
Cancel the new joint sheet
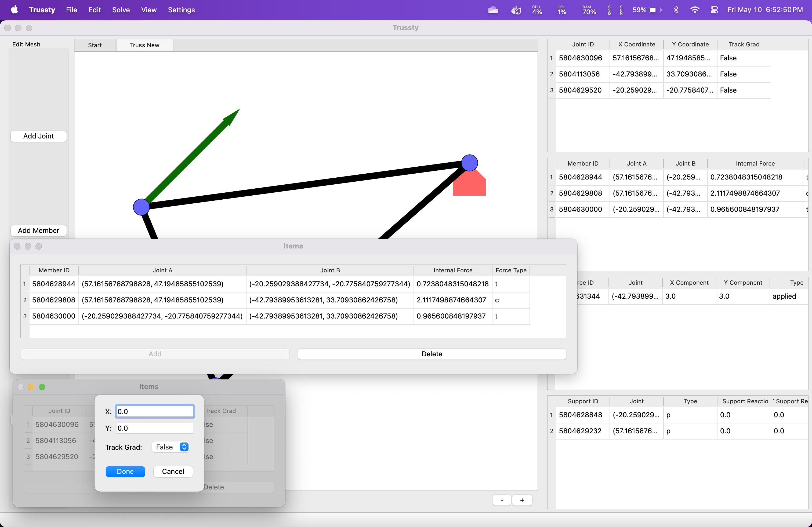tap(173, 471)
